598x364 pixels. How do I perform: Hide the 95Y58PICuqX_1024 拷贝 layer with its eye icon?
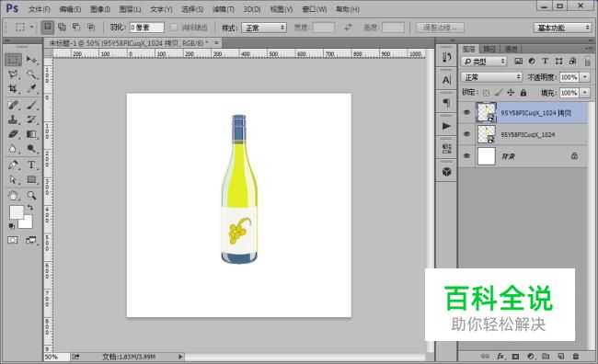pos(466,112)
